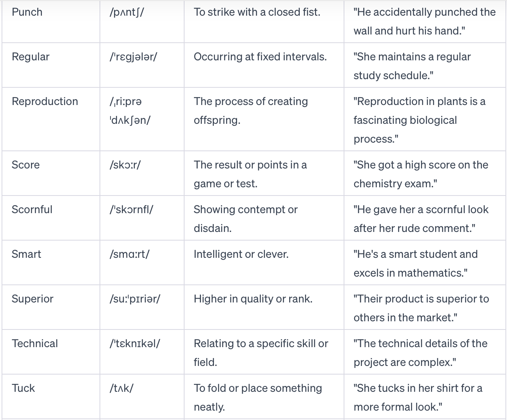
Task: Click the pronunciation /pʌntʃ/ cell
Action: [x=127, y=12]
